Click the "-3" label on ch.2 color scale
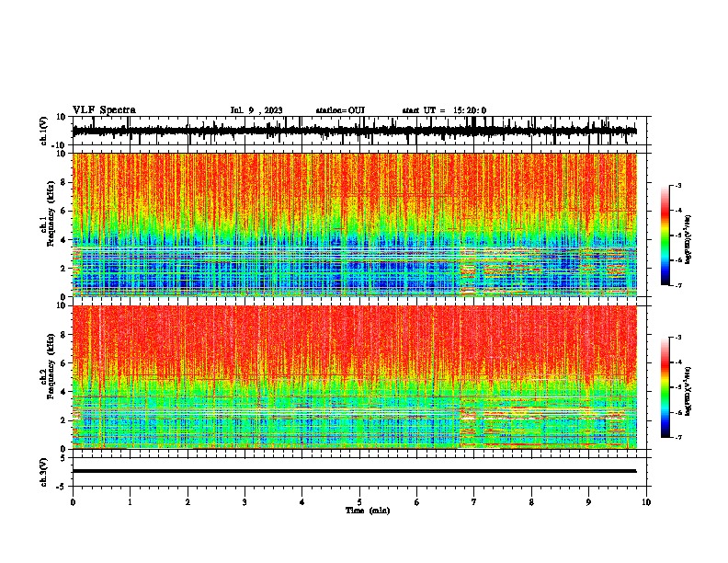 tap(677, 338)
